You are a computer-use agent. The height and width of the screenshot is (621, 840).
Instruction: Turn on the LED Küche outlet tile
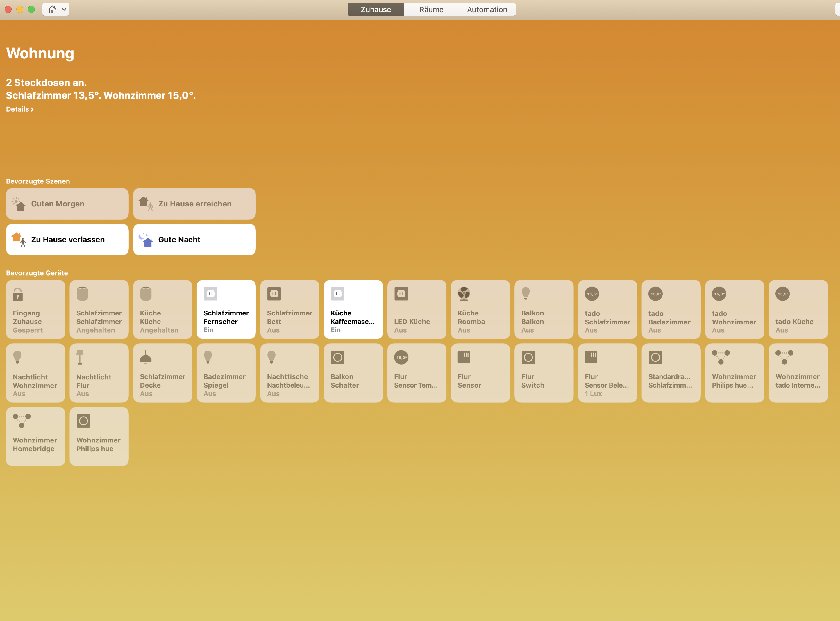417,309
